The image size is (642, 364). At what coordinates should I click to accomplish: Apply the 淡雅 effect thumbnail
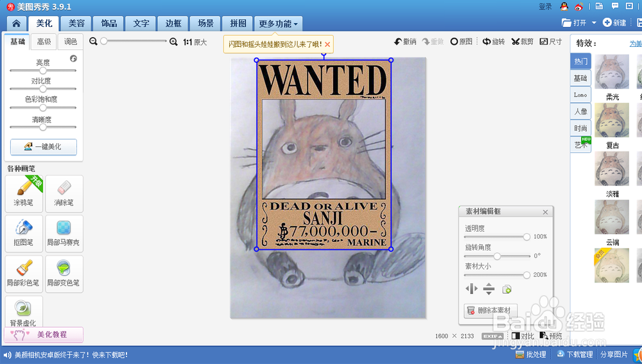click(612, 169)
